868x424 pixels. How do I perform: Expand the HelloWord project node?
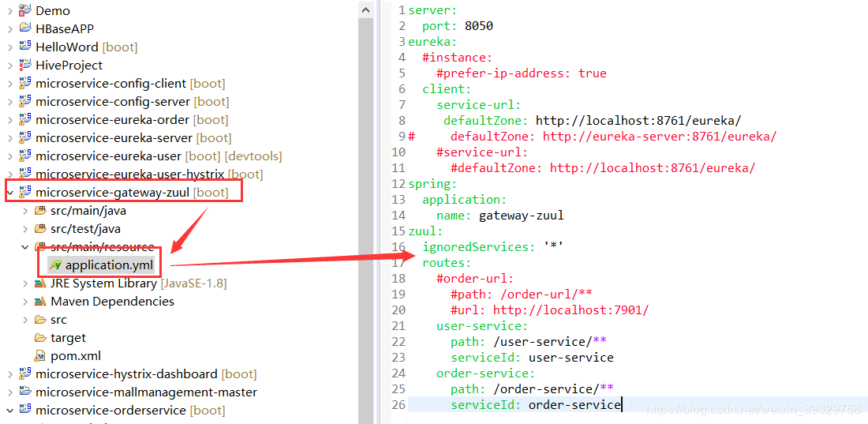click(x=10, y=47)
